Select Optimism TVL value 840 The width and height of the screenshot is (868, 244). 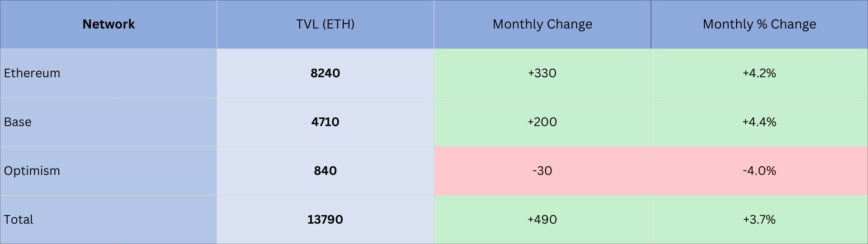[x=325, y=171]
